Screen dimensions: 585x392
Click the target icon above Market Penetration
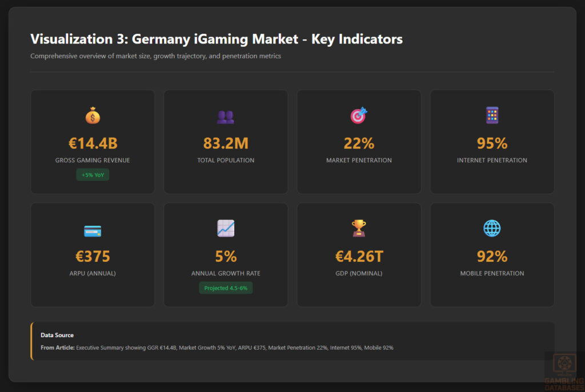pos(359,114)
